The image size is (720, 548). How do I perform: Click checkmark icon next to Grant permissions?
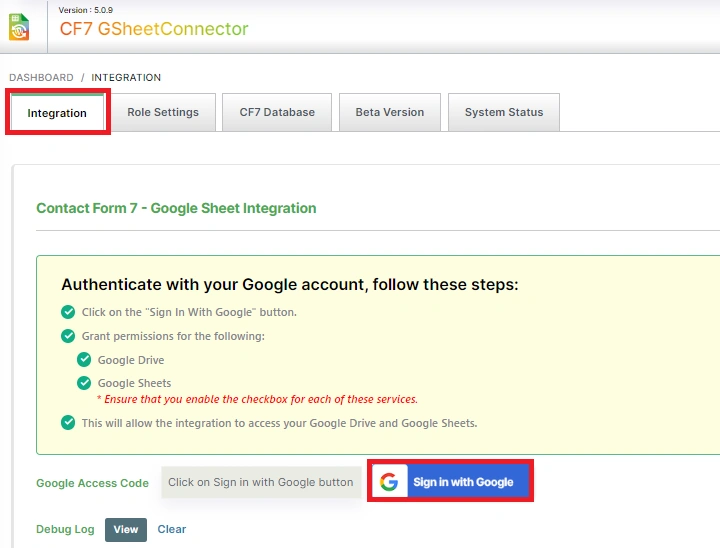pyautogui.click(x=68, y=336)
